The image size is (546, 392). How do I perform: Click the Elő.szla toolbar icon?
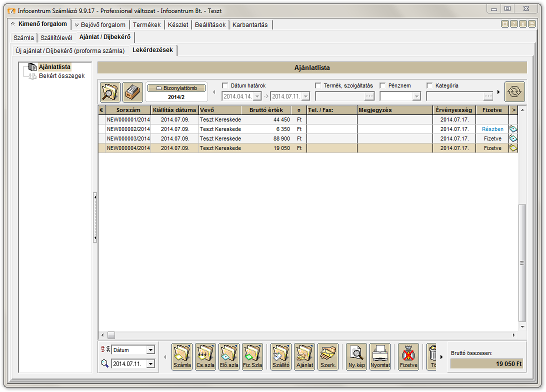(229, 357)
